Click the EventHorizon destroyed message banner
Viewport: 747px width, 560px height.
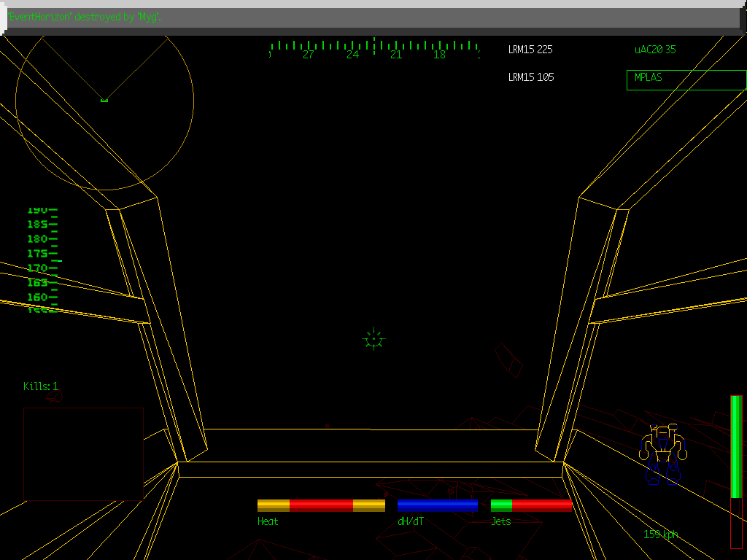pos(88,16)
